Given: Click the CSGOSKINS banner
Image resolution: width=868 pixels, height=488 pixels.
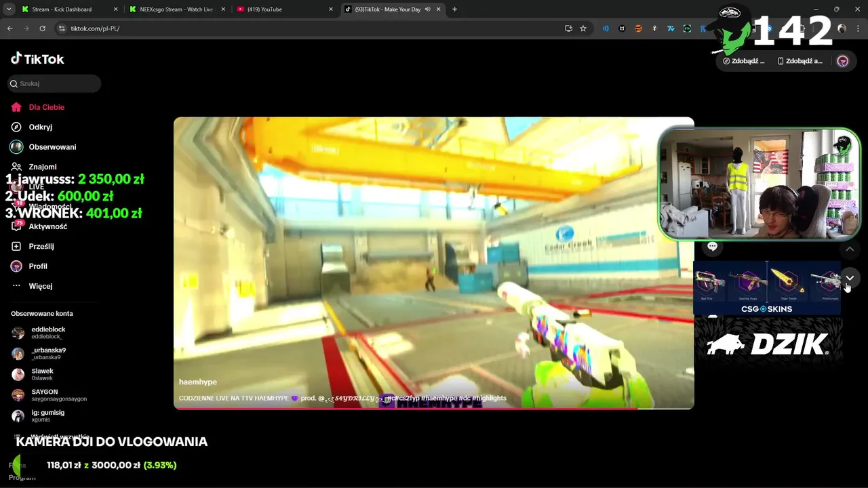Looking at the screenshot, I should 767,288.
